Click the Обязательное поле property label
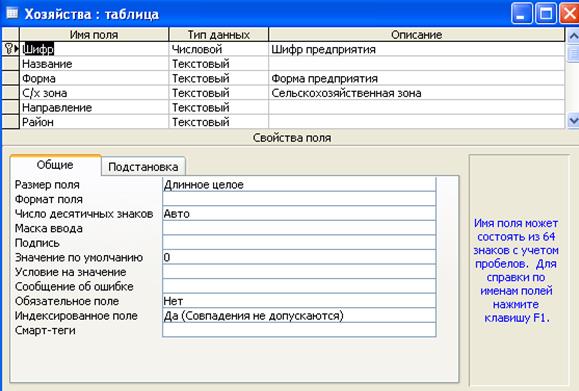Image resolution: width=579 pixels, height=391 pixels. point(67,301)
